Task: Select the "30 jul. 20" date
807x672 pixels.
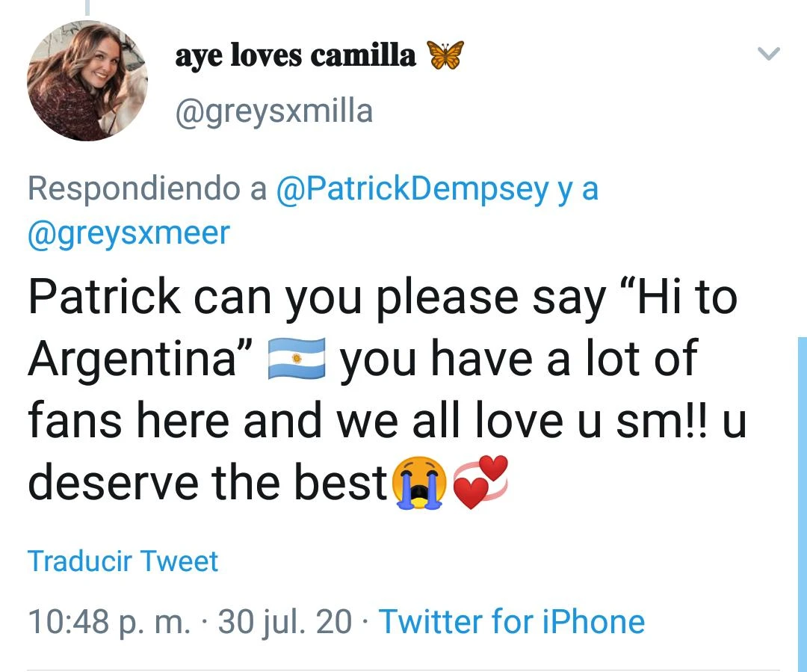Action: point(285,621)
